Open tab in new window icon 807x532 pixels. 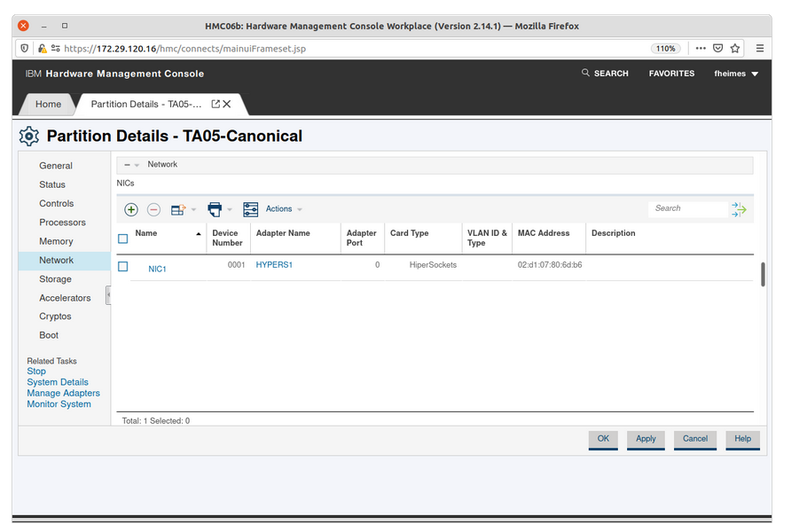pyautogui.click(x=215, y=104)
